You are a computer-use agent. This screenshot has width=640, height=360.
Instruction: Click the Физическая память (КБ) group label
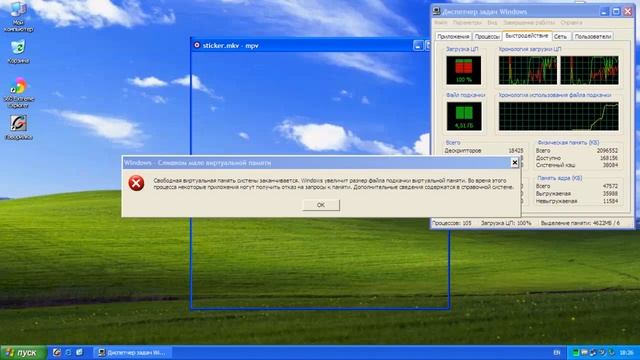(568, 142)
